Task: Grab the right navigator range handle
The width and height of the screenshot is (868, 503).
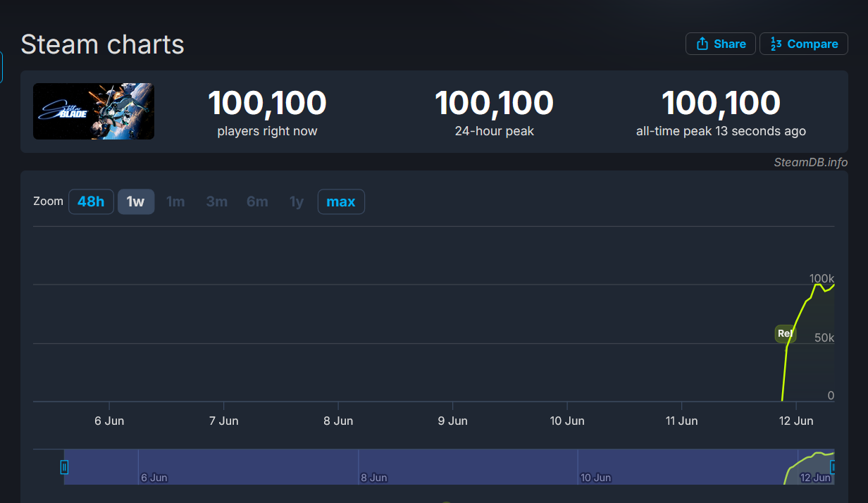Action: (x=833, y=467)
